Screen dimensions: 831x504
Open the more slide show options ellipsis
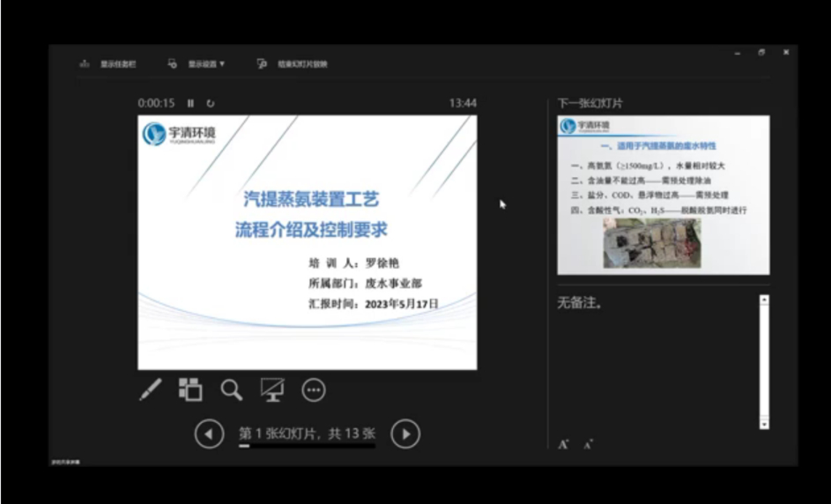click(x=314, y=389)
